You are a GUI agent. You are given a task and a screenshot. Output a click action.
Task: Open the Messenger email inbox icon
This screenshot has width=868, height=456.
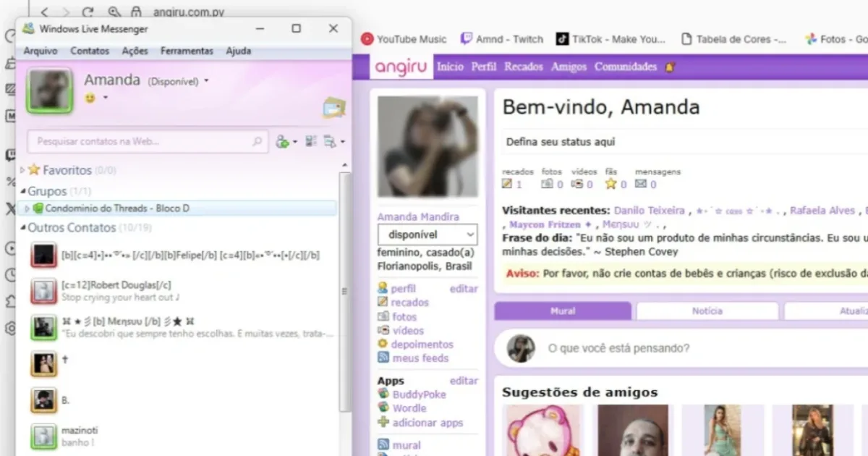pos(333,107)
